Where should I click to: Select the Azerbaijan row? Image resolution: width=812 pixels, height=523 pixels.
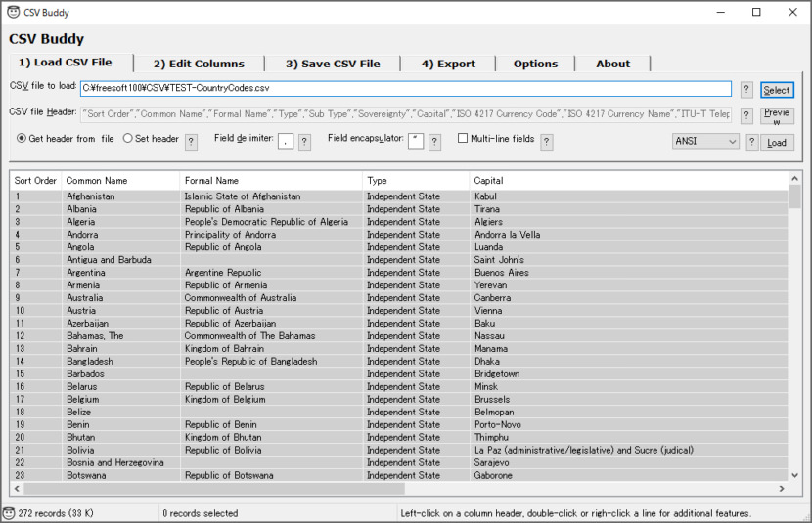[x=399, y=324]
